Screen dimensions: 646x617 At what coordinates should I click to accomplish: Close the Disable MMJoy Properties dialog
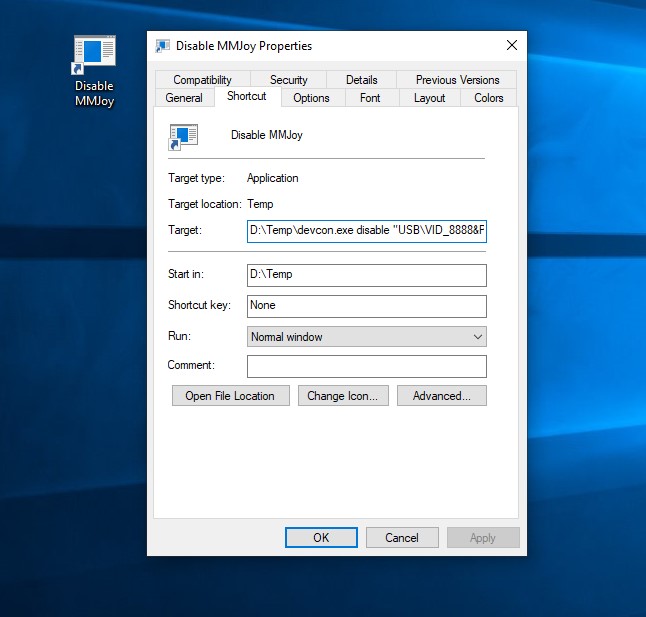pos(512,45)
